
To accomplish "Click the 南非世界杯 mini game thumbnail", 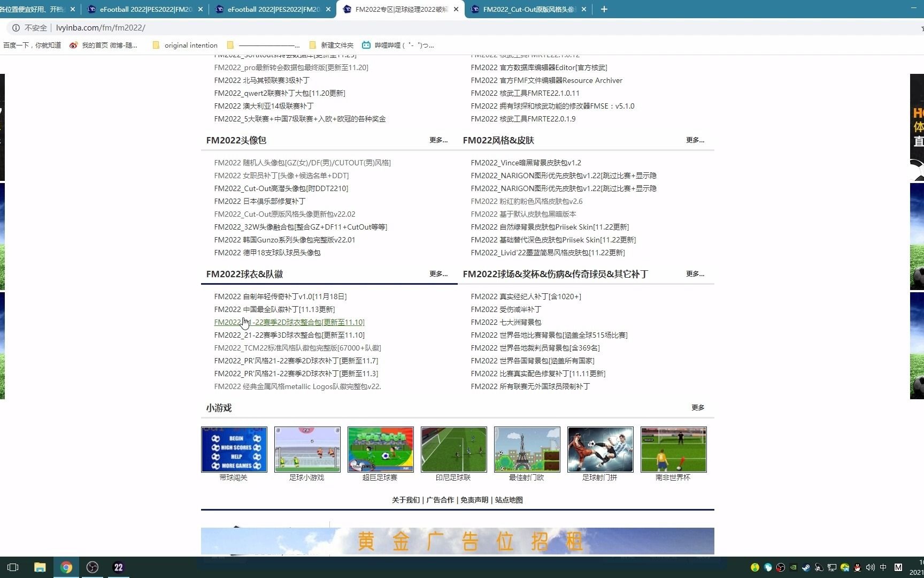I will (673, 450).
